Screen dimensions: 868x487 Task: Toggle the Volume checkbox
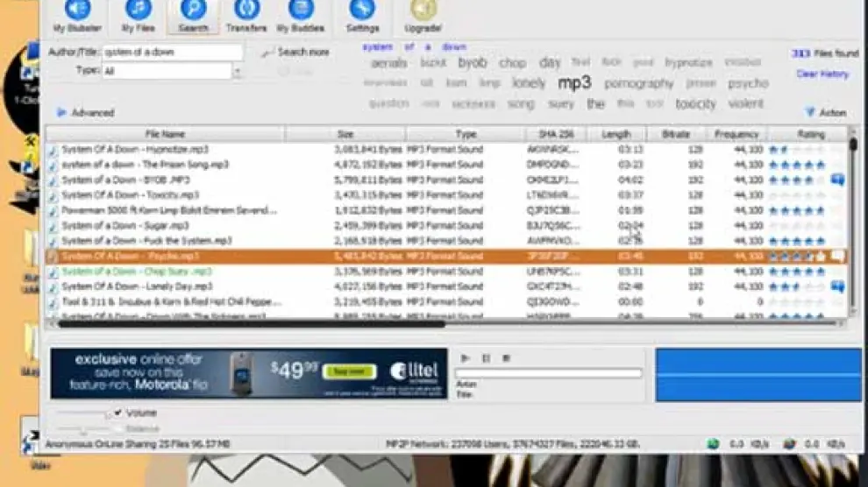pyautogui.click(x=117, y=413)
